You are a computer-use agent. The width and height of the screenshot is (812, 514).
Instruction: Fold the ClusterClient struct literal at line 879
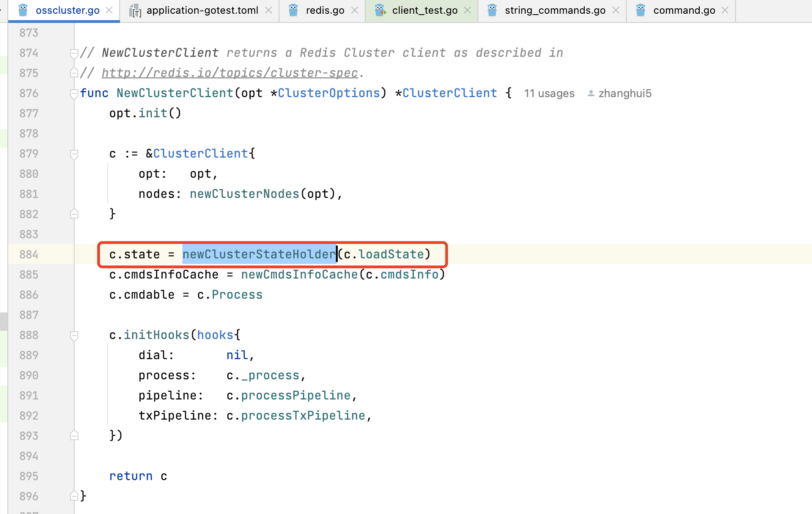74,154
